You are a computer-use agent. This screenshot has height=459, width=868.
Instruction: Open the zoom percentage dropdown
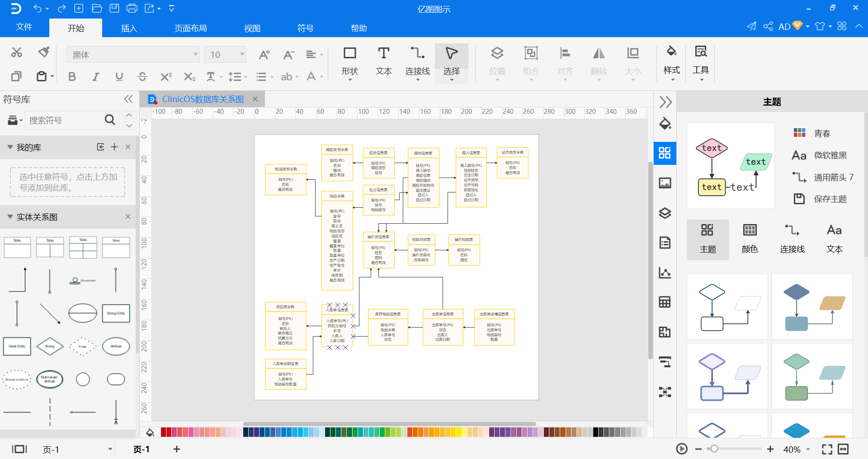(x=808, y=450)
